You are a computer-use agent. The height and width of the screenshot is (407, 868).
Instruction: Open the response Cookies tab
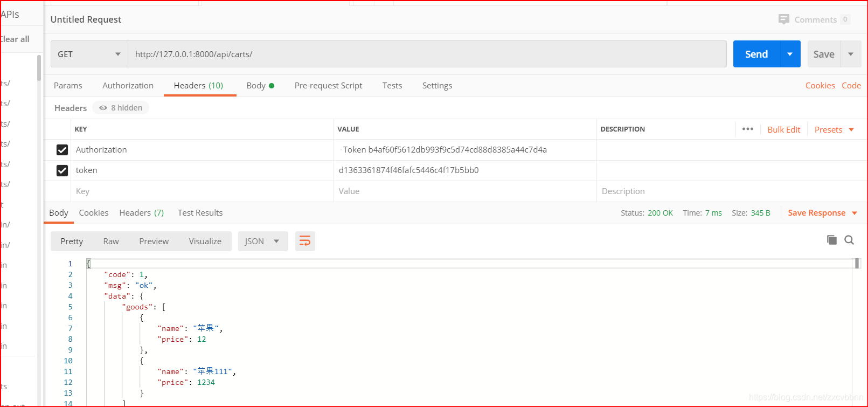94,212
